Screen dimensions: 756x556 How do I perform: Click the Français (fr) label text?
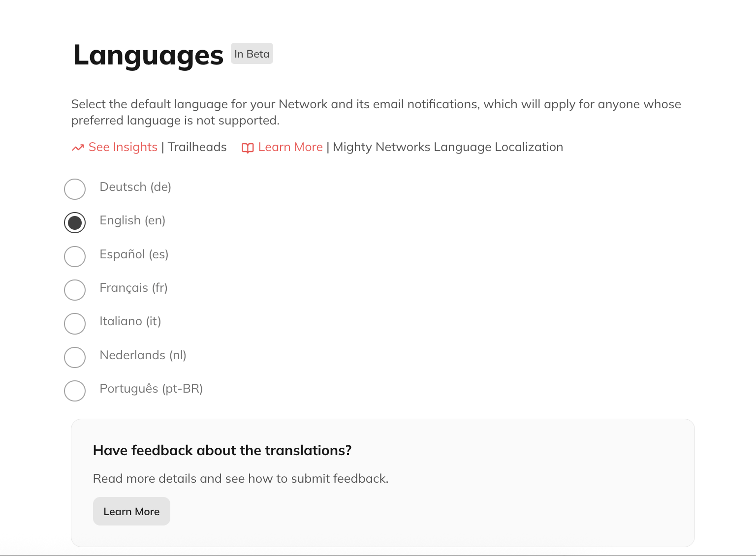click(133, 288)
